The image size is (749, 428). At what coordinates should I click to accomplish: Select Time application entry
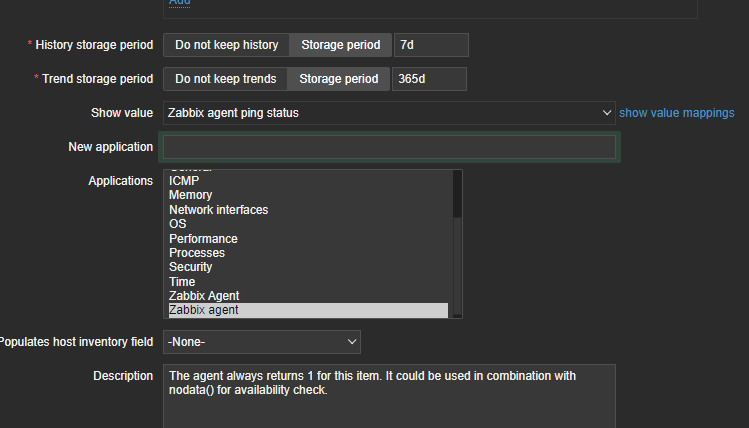click(182, 282)
